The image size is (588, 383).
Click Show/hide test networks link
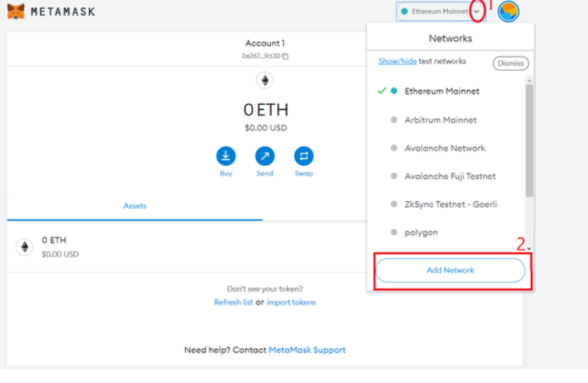tap(398, 61)
